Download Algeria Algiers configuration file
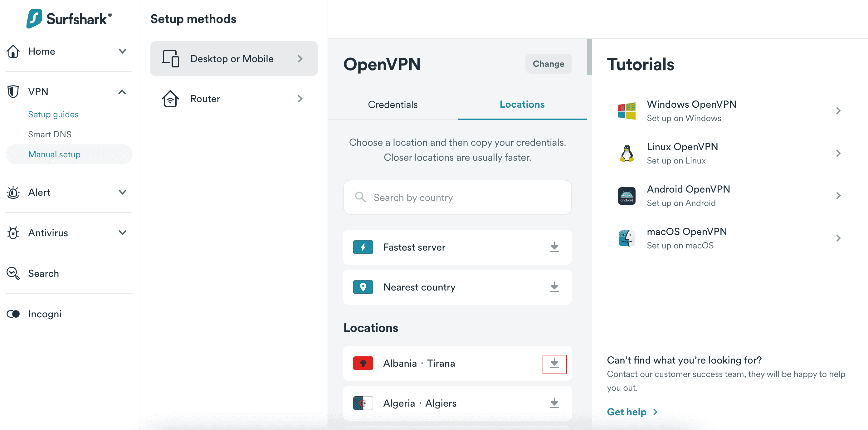The width and height of the screenshot is (868, 430). coord(554,403)
